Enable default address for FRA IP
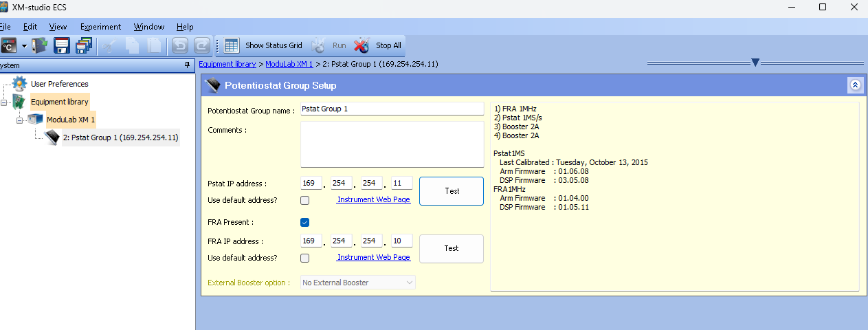This screenshot has height=330, width=868. [x=305, y=258]
